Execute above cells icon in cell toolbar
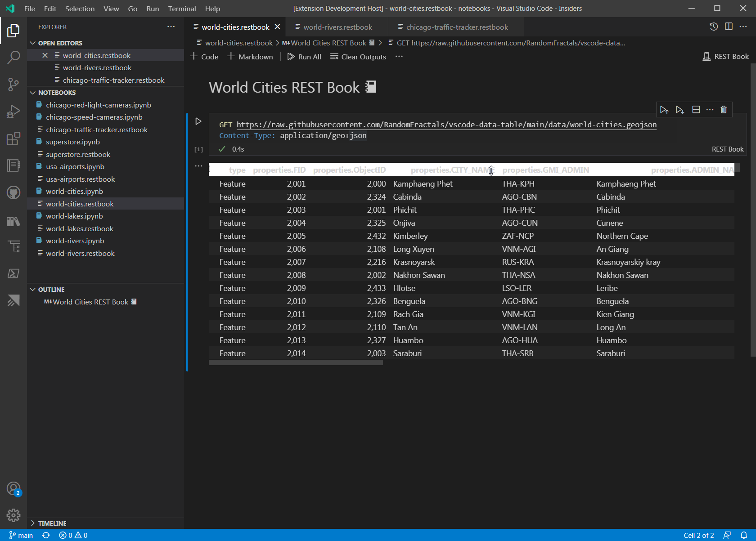This screenshot has height=541, width=756. pyautogui.click(x=664, y=110)
